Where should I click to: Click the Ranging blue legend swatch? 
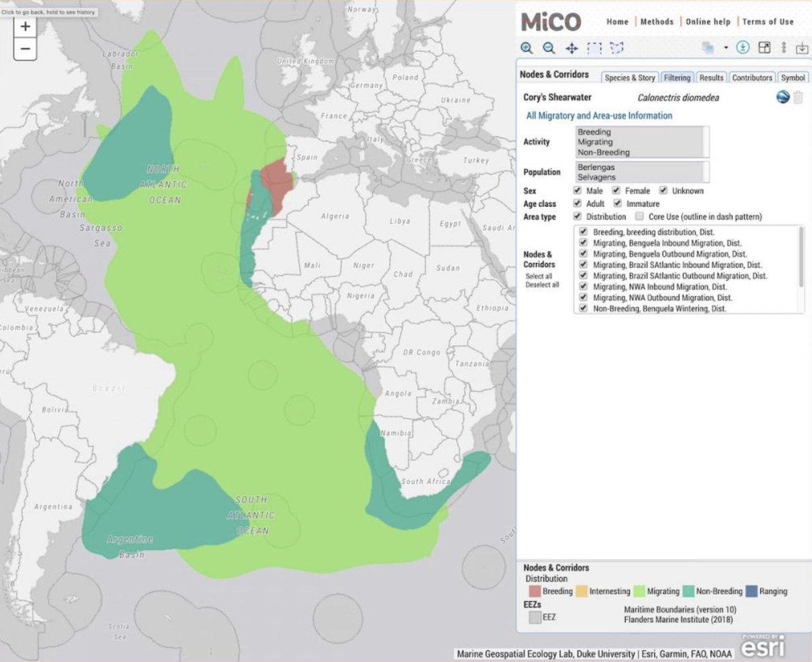pyautogui.click(x=751, y=591)
